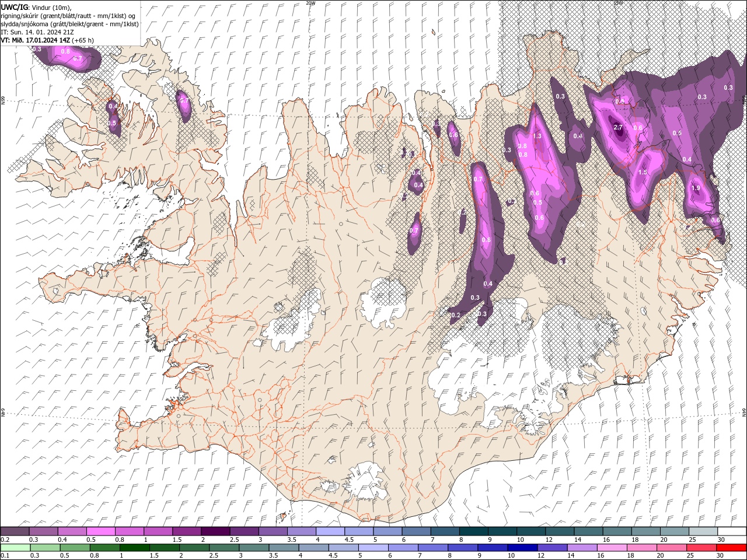Select the bottom-row red-pink swatch above 25
This screenshot has width=747, height=560.
701,548
